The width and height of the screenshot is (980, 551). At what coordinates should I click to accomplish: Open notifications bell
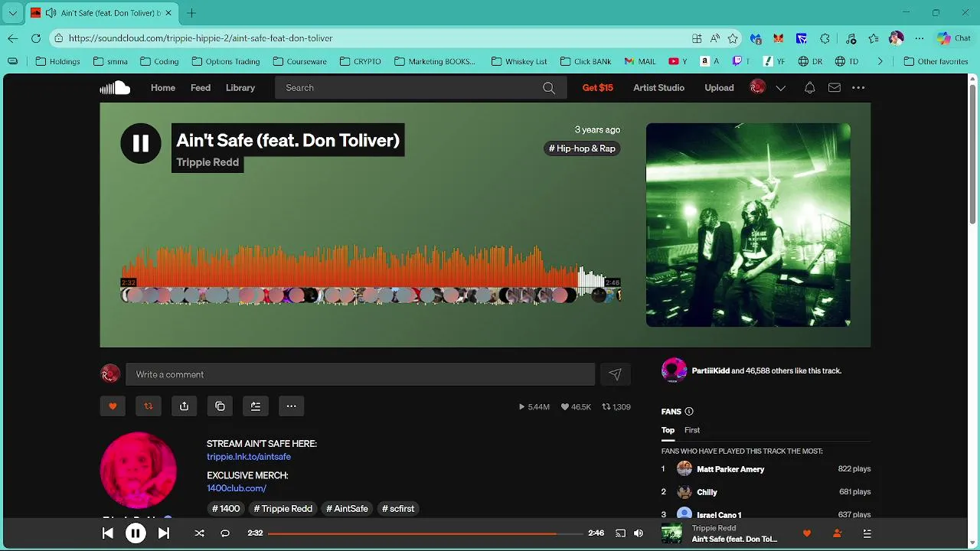click(809, 88)
